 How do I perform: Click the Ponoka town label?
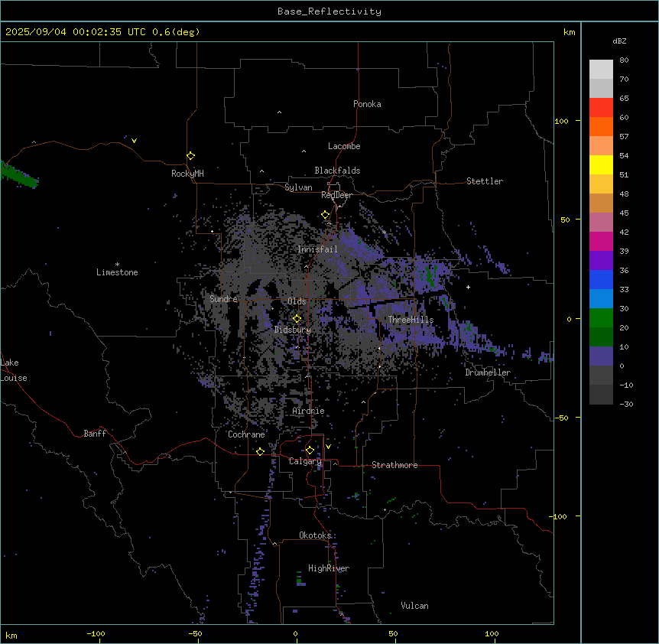pos(367,104)
